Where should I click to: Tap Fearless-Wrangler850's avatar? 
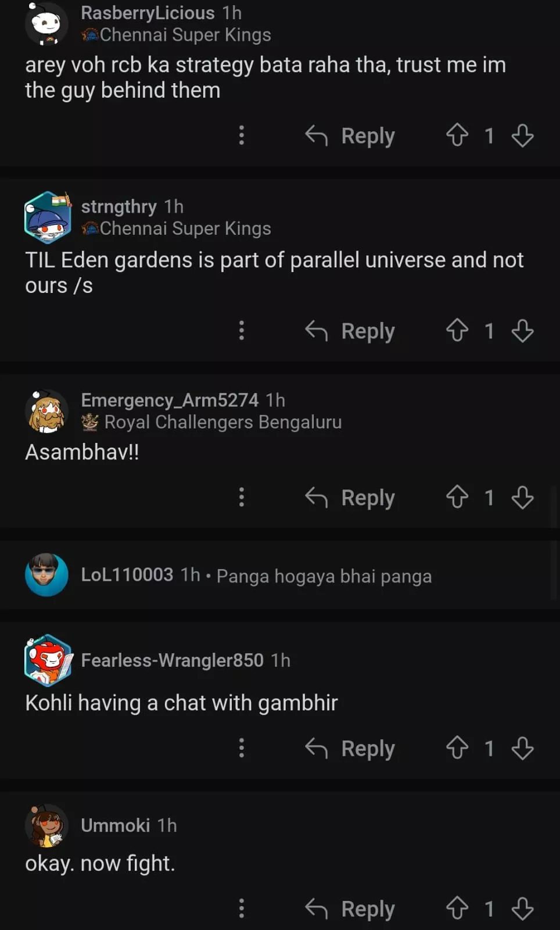pyautogui.click(x=48, y=660)
